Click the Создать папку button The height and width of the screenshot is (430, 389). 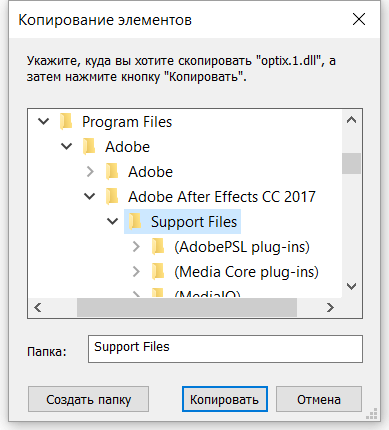[x=88, y=399]
